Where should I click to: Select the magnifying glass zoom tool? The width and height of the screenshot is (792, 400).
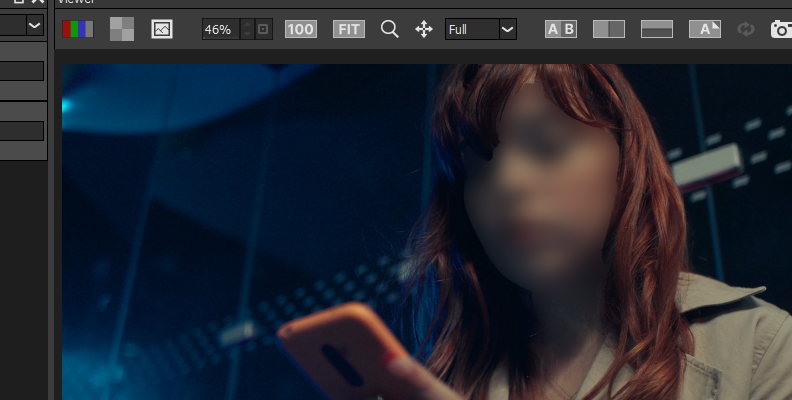coord(390,29)
